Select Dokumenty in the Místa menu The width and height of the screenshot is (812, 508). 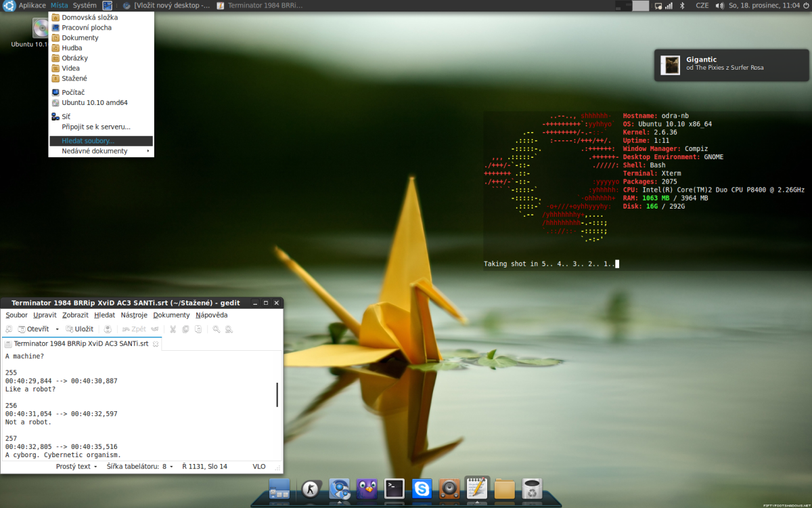pyautogui.click(x=101, y=38)
